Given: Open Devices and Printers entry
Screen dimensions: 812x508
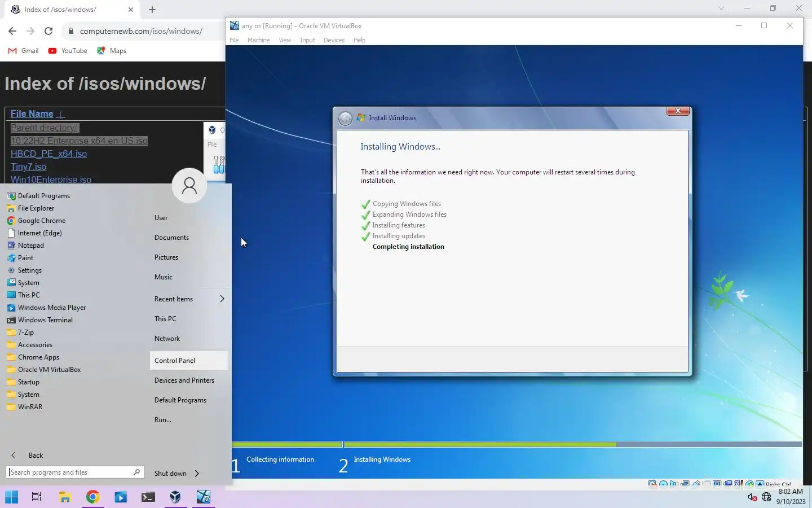Looking at the screenshot, I should click(184, 380).
